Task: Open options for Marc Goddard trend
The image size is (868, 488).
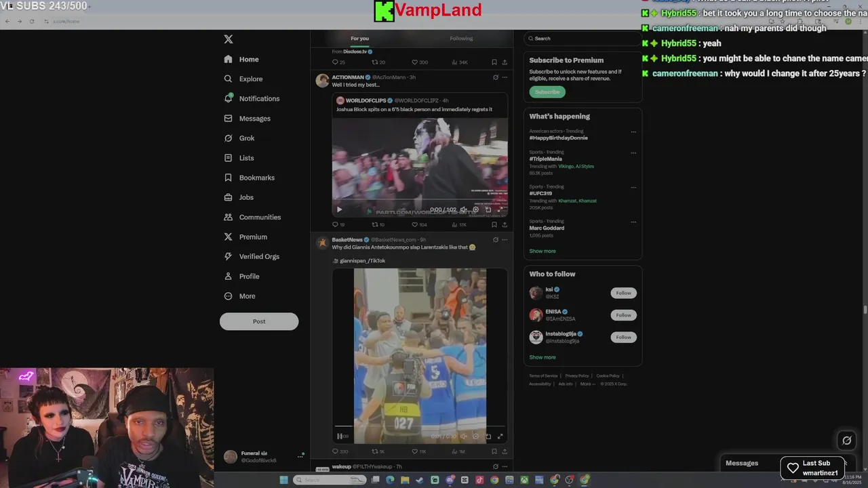Action: tap(633, 222)
